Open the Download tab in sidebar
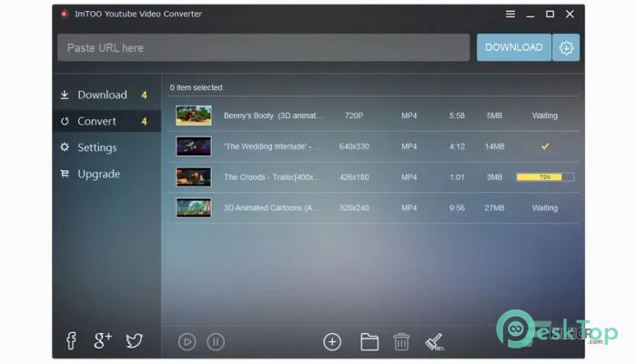The height and width of the screenshot is (364, 637). pyautogui.click(x=106, y=95)
